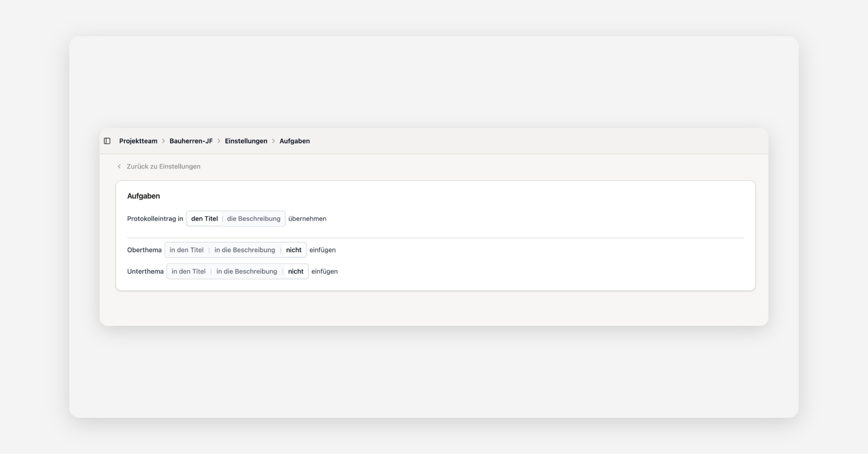Choose 'nicht' for Oberthema

[294, 250]
